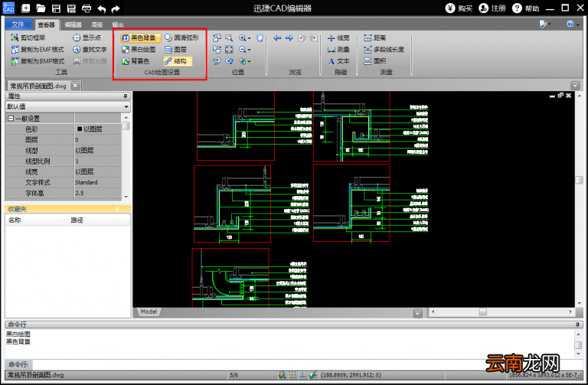Image resolution: width=588 pixels, height=385 pixels.
Task: Click the Undo arrow in title bar
Action: coord(102,8)
